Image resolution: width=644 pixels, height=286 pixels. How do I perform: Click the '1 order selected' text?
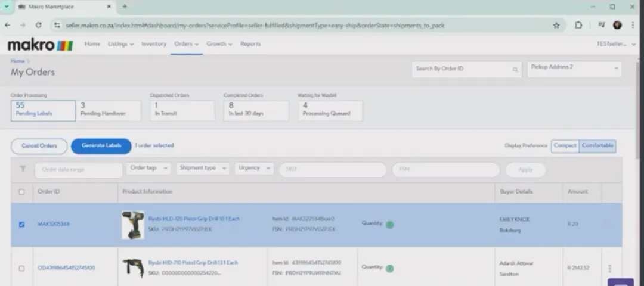pos(154,145)
